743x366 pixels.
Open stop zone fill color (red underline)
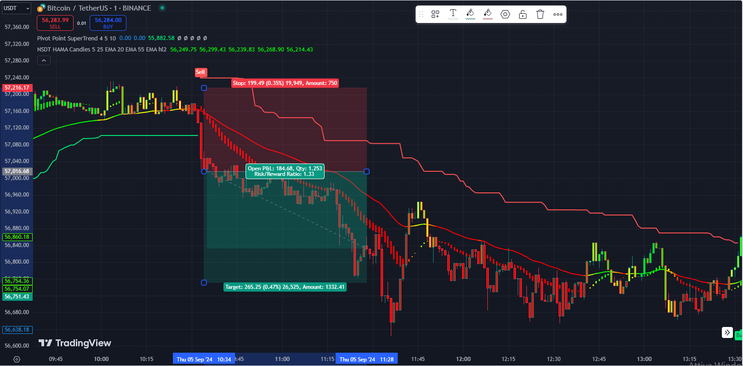tap(488, 14)
